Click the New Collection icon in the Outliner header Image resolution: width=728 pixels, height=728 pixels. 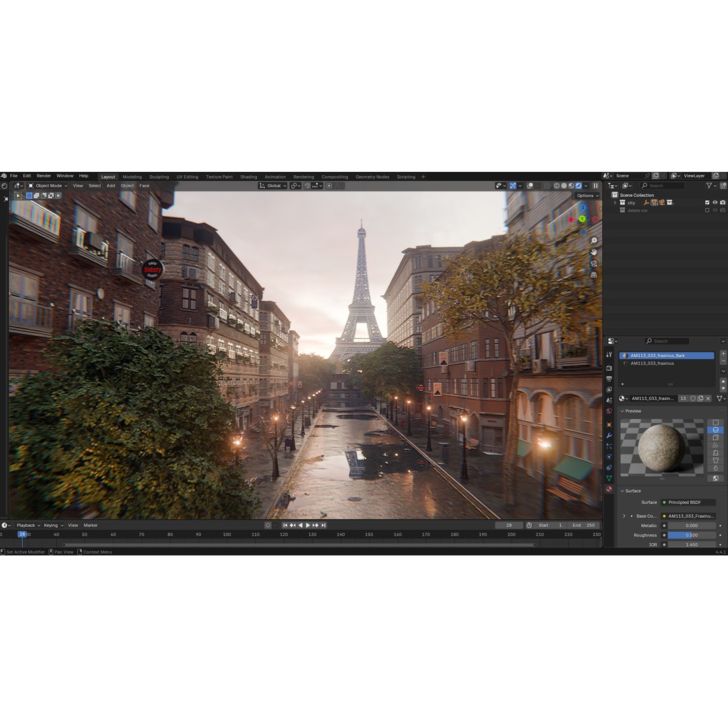point(723,185)
